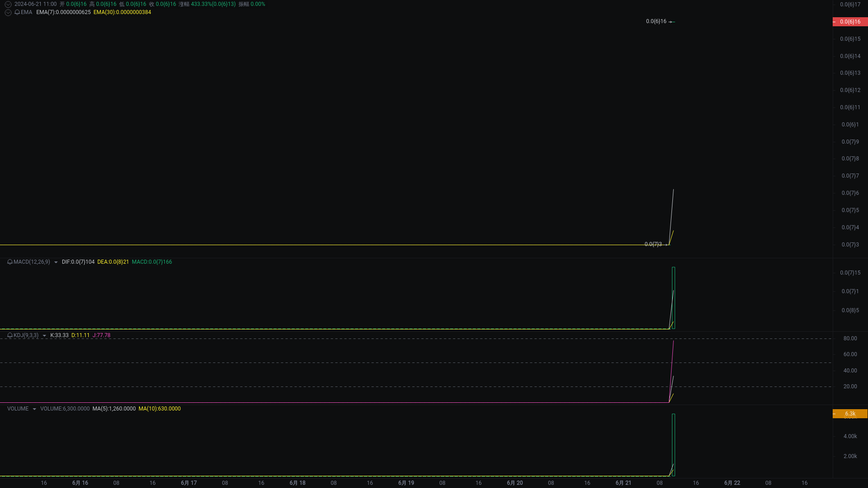The image size is (868, 488).
Task: Collapse the EMA indicator row using its chevron
Action: point(8,12)
